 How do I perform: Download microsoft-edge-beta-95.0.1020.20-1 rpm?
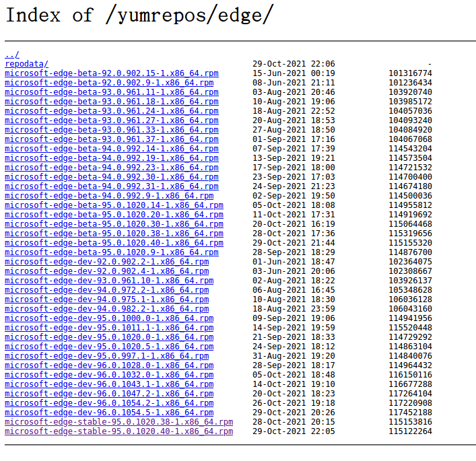click(x=114, y=215)
